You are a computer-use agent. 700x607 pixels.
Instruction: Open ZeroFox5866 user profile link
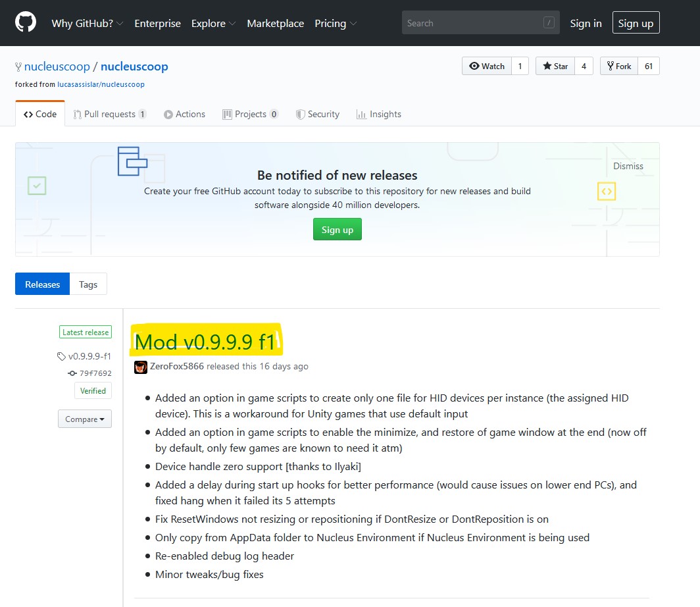point(177,366)
